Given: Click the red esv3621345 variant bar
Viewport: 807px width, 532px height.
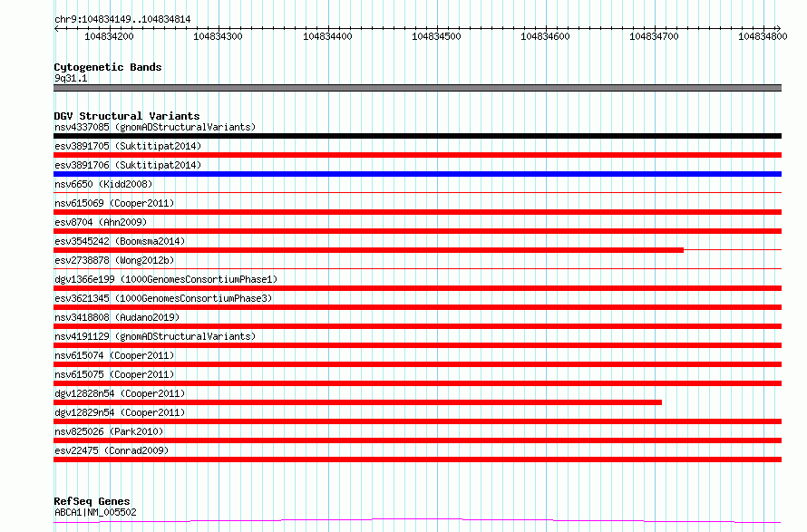Looking at the screenshot, I should [x=417, y=307].
